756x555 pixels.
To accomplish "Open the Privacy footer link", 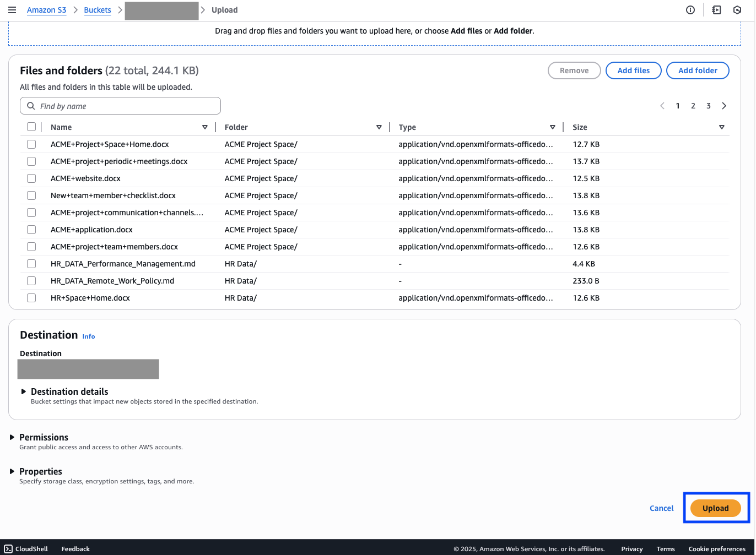I will click(x=632, y=548).
